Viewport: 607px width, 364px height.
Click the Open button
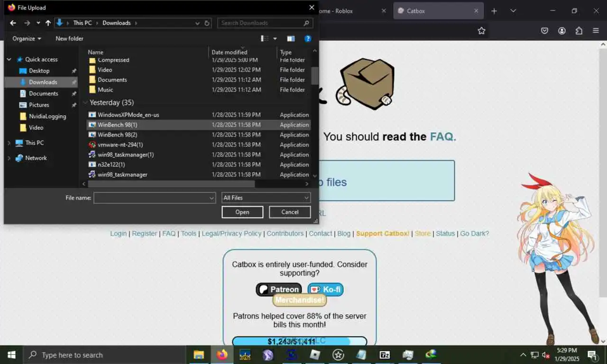(242, 212)
